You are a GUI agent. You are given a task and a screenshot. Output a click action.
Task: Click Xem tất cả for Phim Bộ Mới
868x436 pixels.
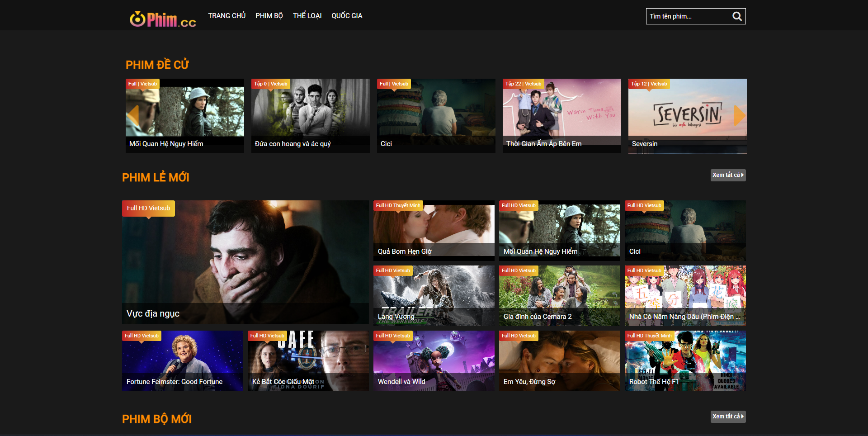tap(728, 417)
